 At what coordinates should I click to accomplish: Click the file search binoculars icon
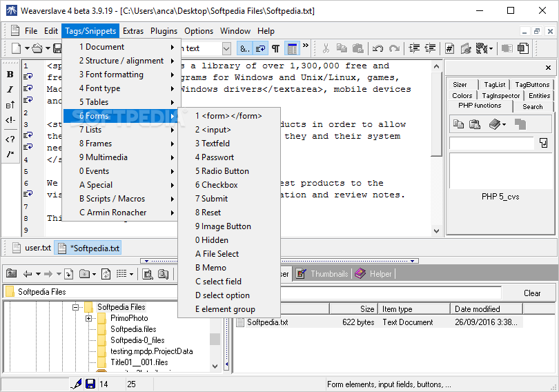[163, 274]
